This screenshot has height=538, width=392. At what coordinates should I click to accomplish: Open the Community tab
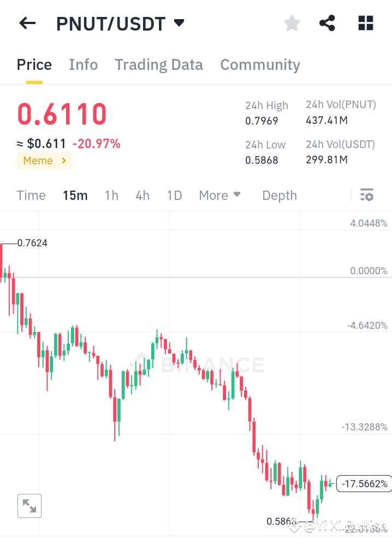pos(260,64)
